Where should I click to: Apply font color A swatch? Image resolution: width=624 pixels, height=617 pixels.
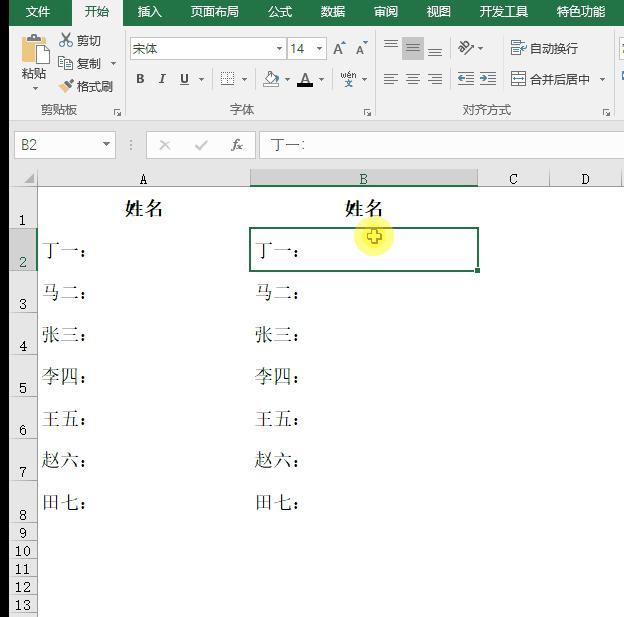click(x=305, y=80)
